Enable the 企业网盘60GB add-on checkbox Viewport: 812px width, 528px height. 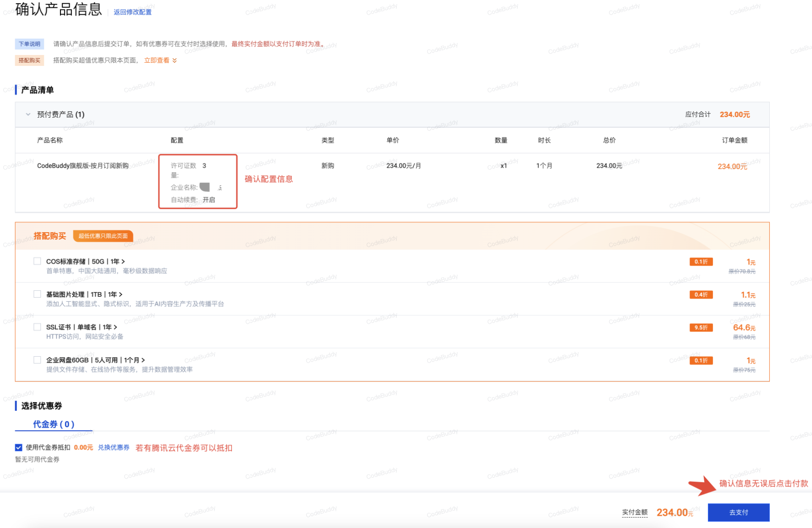[37, 360]
